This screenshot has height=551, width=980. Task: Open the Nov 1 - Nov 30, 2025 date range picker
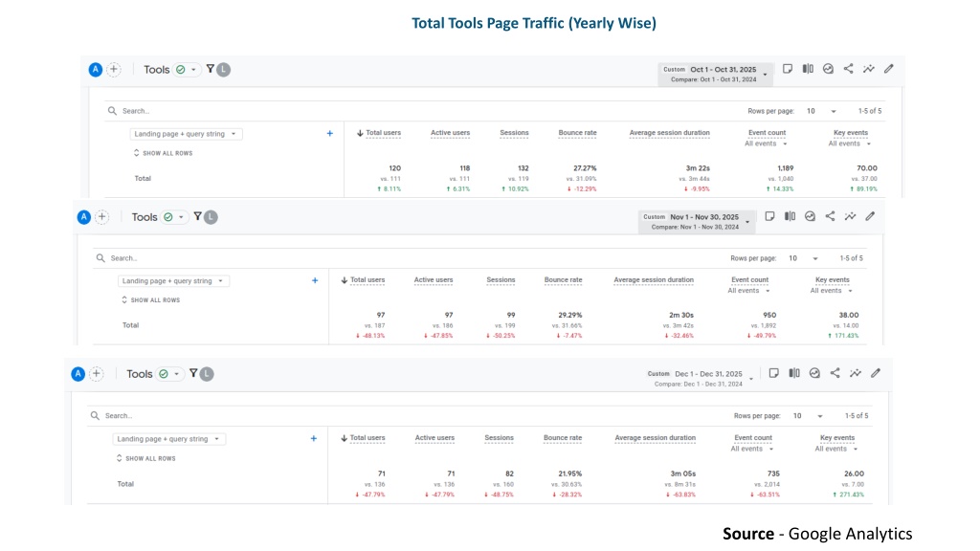click(x=697, y=221)
